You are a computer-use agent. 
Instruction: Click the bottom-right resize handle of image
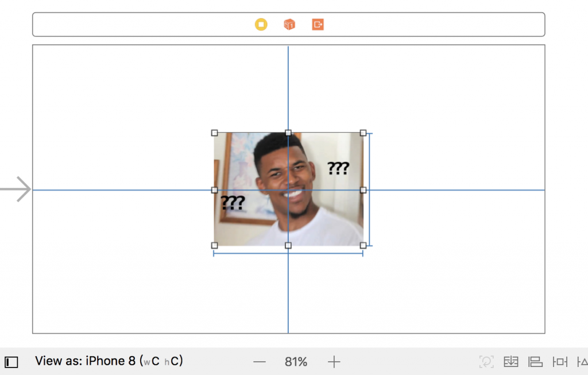click(363, 245)
